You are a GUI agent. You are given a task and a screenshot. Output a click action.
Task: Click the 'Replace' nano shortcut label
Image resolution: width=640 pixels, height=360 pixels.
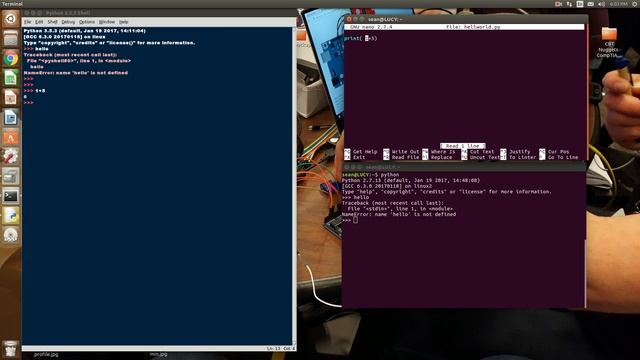441,157
